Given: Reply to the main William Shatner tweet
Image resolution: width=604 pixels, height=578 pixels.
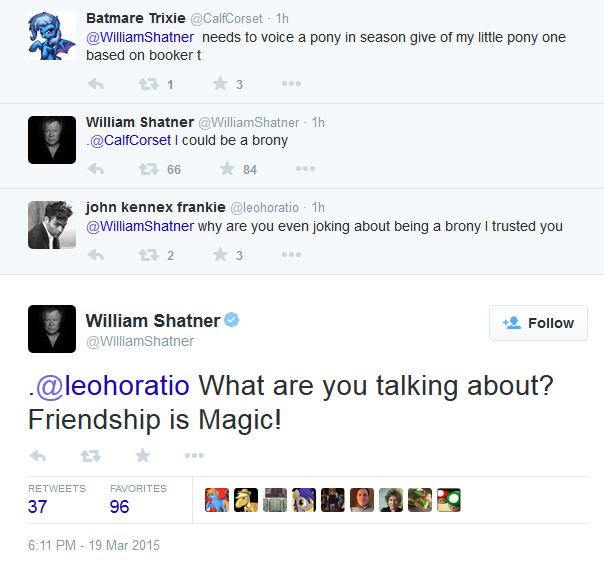Looking at the screenshot, I should (39, 455).
